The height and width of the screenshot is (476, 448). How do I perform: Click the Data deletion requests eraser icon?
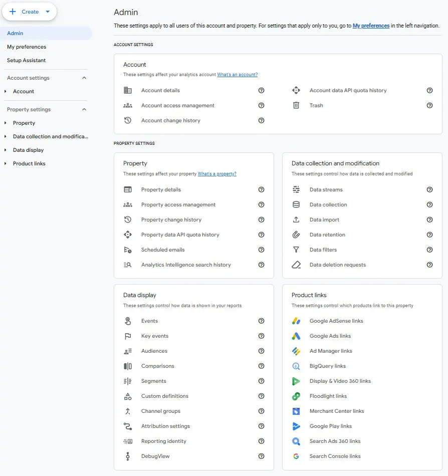pyautogui.click(x=296, y=265)
